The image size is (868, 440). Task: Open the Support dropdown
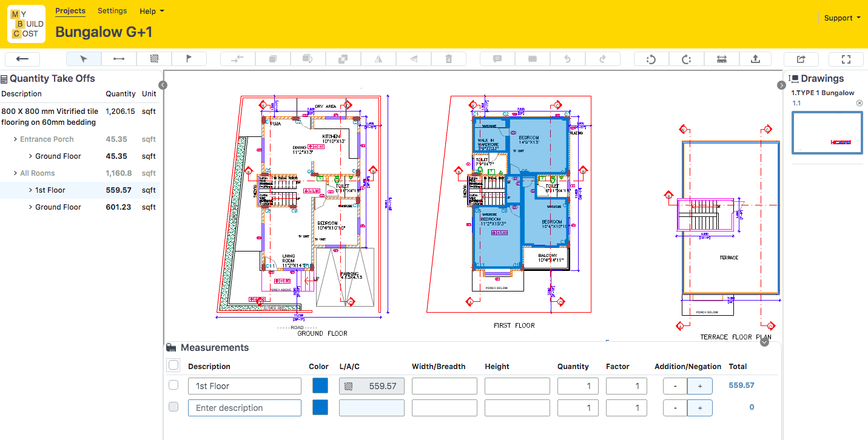click(x=842, y=18)
